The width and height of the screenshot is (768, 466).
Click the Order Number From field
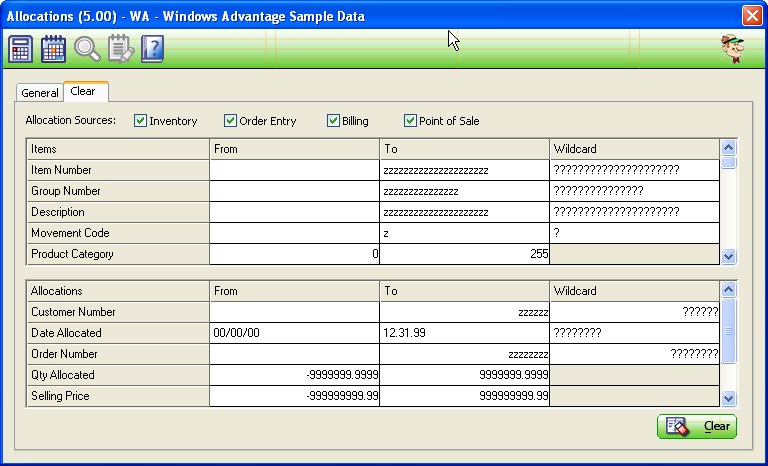[294, 354]
